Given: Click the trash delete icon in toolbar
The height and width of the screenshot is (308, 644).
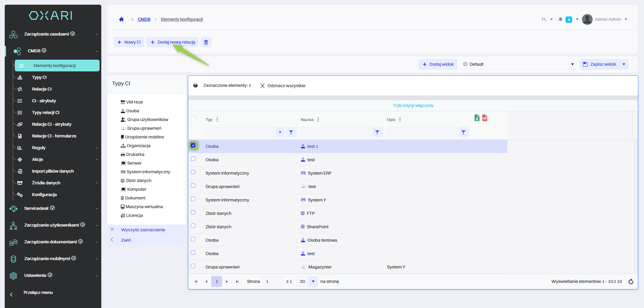Looking at the screenshot, I should click(x=206, y=42).
